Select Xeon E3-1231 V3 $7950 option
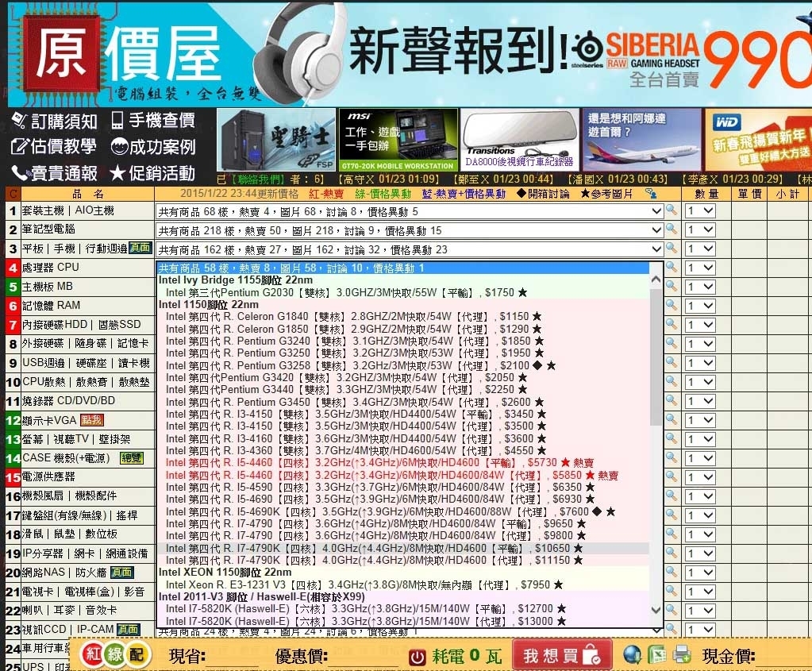 [x=403, y=584]
